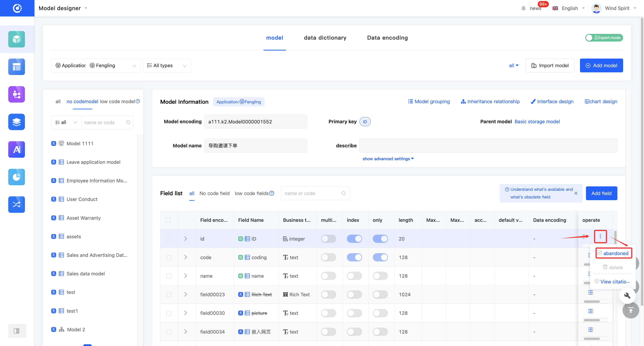Click the news notification bell
Screen dimensions: 644x346
pos(523,8)
